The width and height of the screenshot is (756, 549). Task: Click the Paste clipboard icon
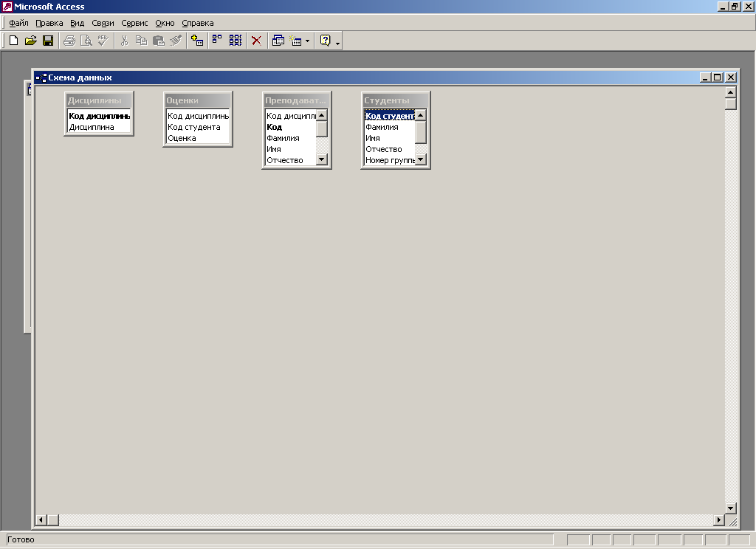(x=158, y=41)
